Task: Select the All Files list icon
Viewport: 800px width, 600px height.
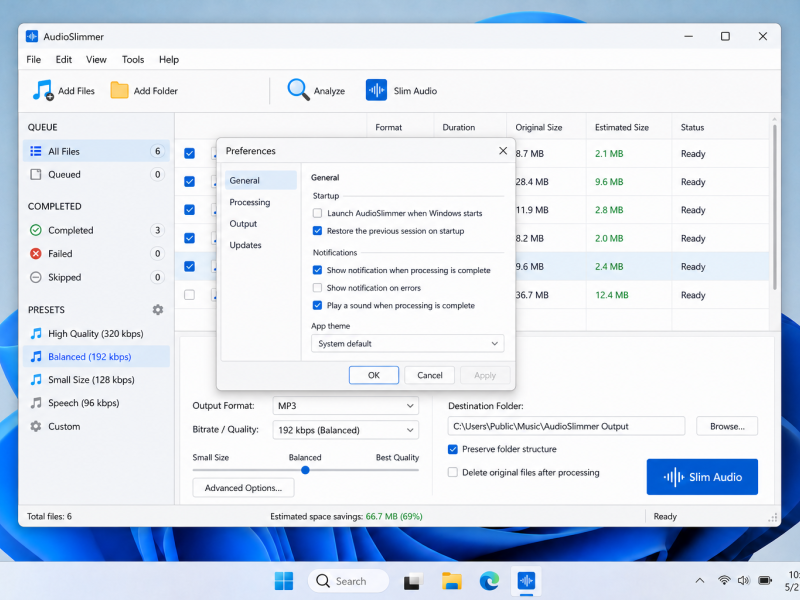Action: pos(36,151)
